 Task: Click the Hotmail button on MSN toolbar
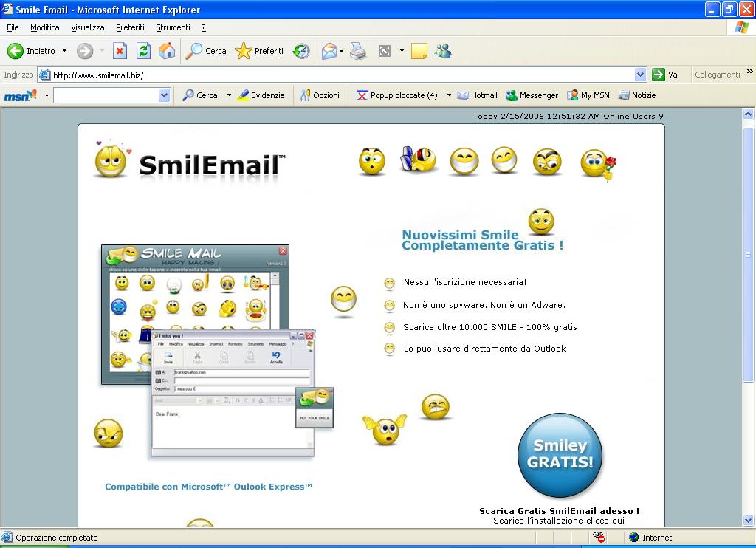[477, 95]
